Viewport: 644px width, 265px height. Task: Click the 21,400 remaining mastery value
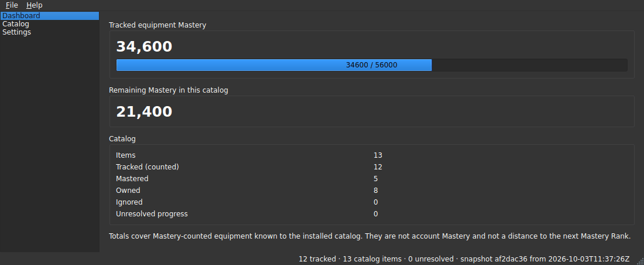(144, 112)
